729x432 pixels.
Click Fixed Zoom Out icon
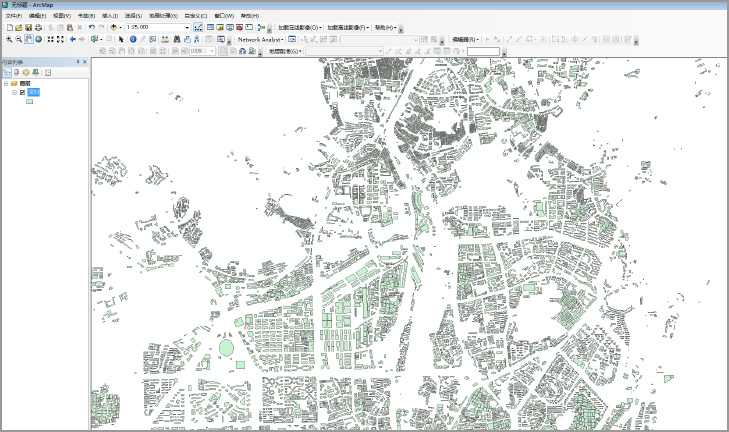click(60, 40)
